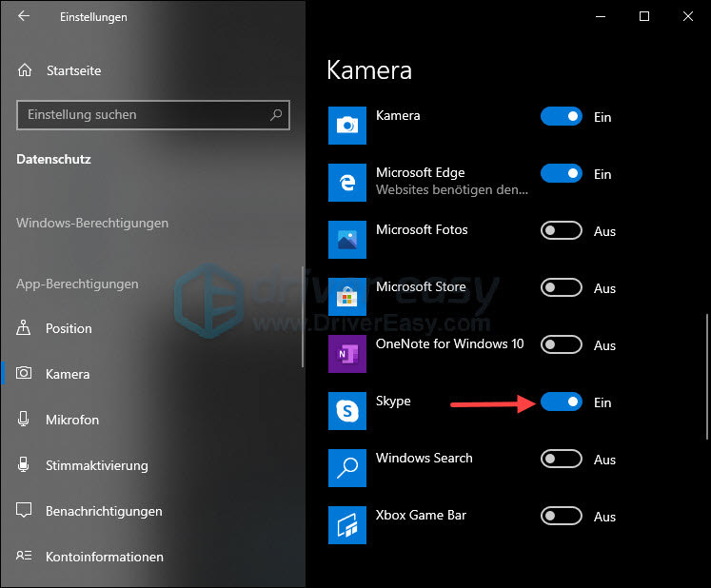Enable OneNote for Windows 10 toggle
The width and height of the screenshot is (711, 588).
[x=562, y=345]
